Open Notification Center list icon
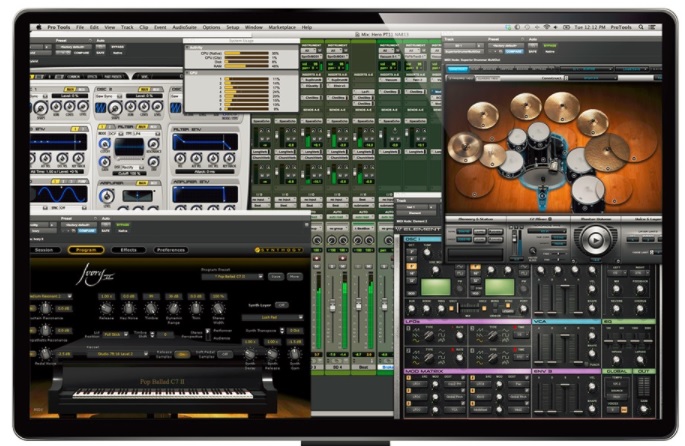The height and width of the screenshot is (446, 685). coord(652,27)
